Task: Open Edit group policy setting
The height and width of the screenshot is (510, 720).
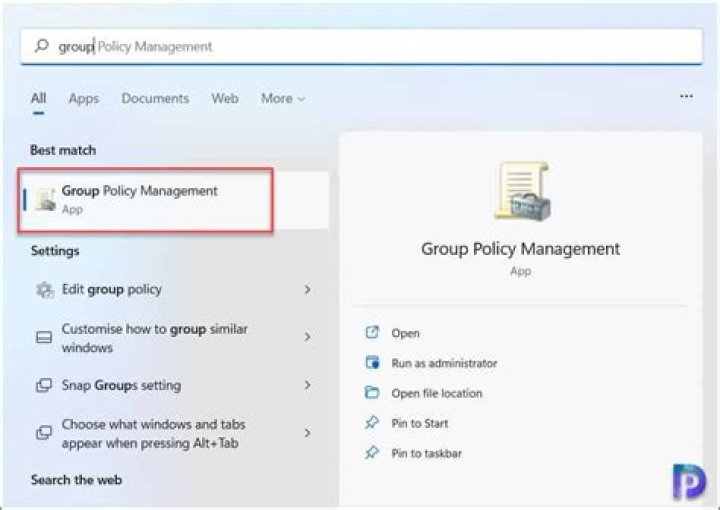Action: (x=174, y=290)
